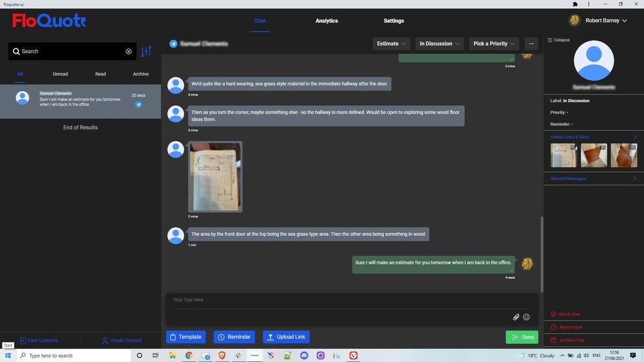This screenshot has height=362, width=644.
Task: Open File Explorer from the taskbar
Action: point(173,356)
